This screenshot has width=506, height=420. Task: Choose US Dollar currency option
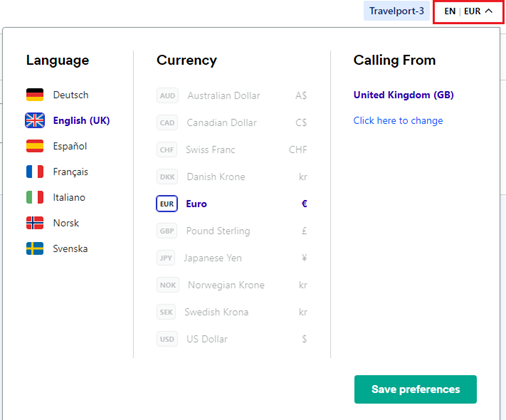click(x=232, y=339)
